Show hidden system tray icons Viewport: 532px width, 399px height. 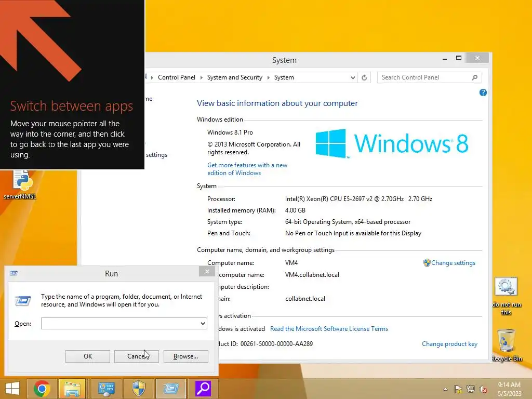tap(445, 389)
